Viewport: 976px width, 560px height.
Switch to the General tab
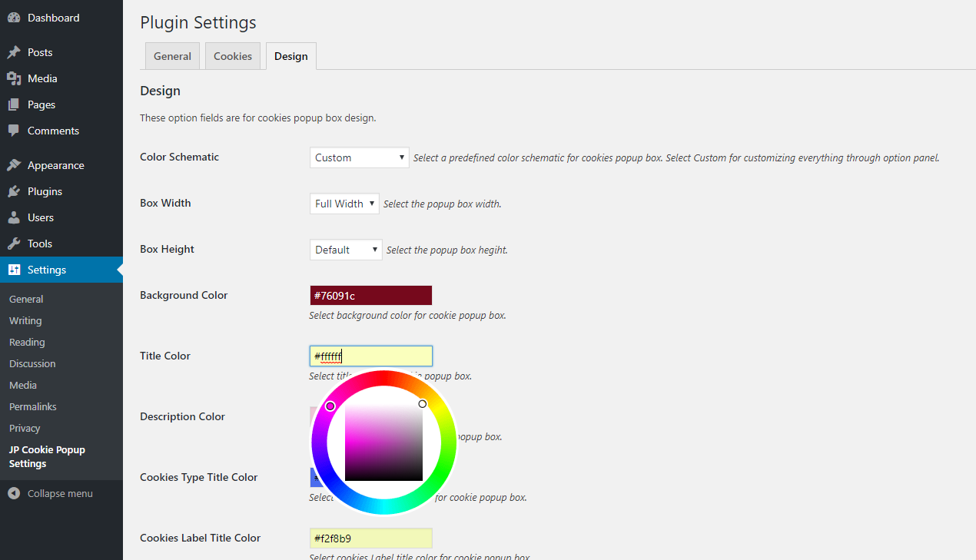point(172,56)
